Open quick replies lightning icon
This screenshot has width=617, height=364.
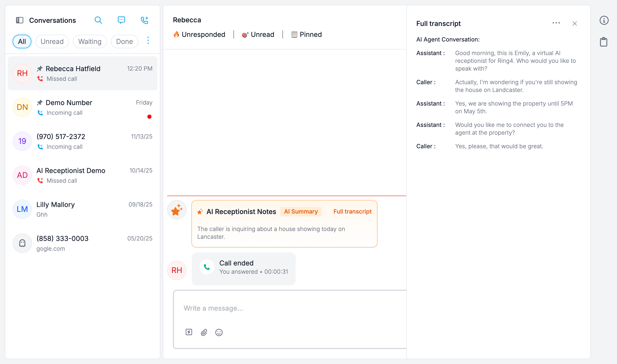click(x=189, y=332)
